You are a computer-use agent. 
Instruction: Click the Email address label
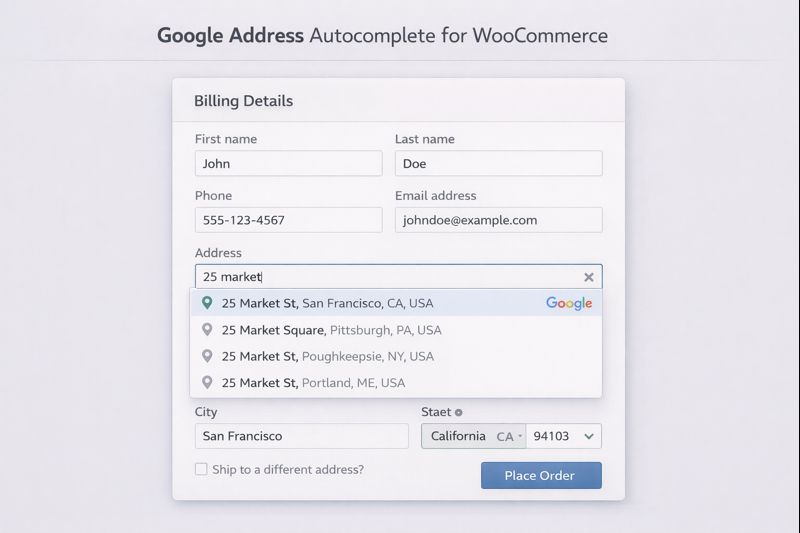click(x=436, y=196)
